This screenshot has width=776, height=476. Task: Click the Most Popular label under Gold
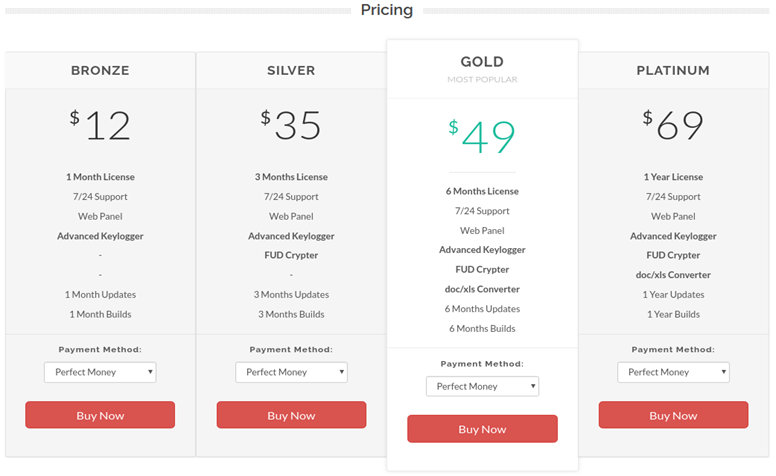482,79
